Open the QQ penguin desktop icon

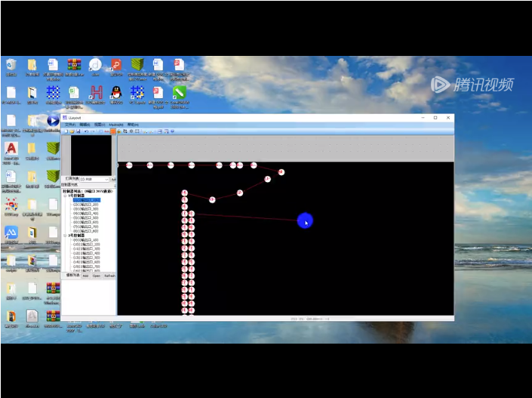click(x=116, y=92)
